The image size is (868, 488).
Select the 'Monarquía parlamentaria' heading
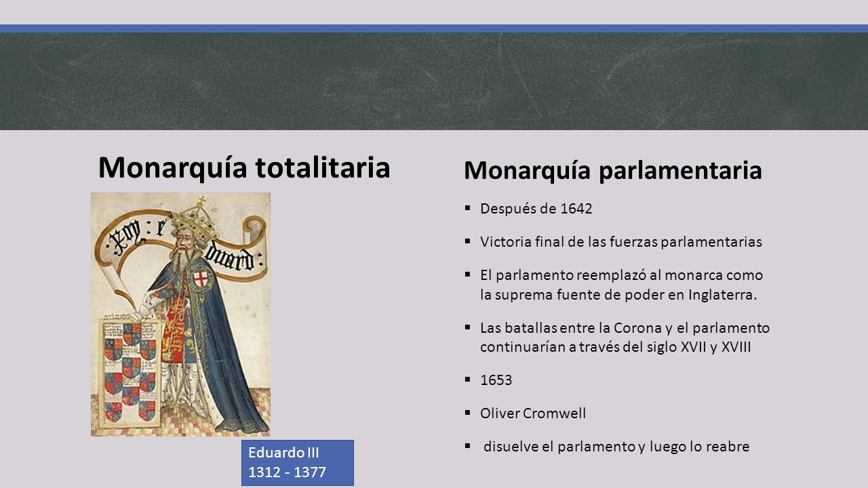coord(613,171)
